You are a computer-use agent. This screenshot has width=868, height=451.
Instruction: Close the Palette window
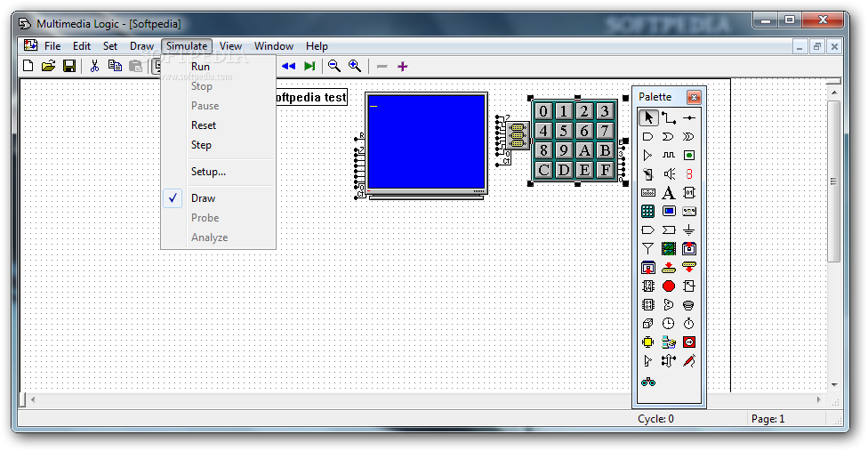(694, 97)
